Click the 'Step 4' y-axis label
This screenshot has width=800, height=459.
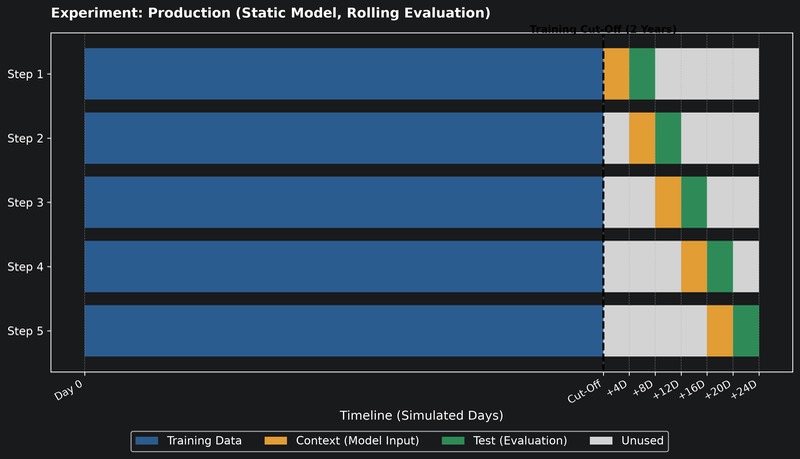26,267
